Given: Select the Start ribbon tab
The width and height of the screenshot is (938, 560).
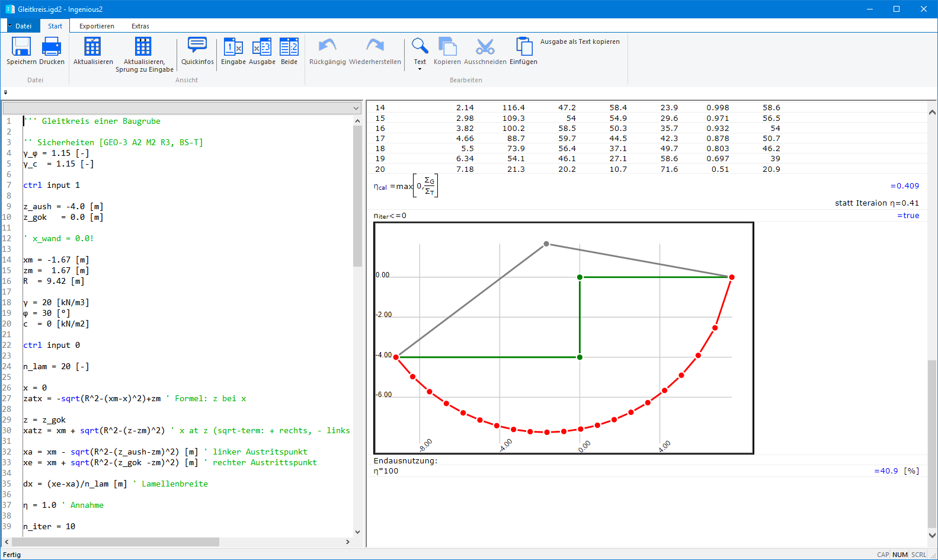Looking at the screenshot, I should point(55,26).
